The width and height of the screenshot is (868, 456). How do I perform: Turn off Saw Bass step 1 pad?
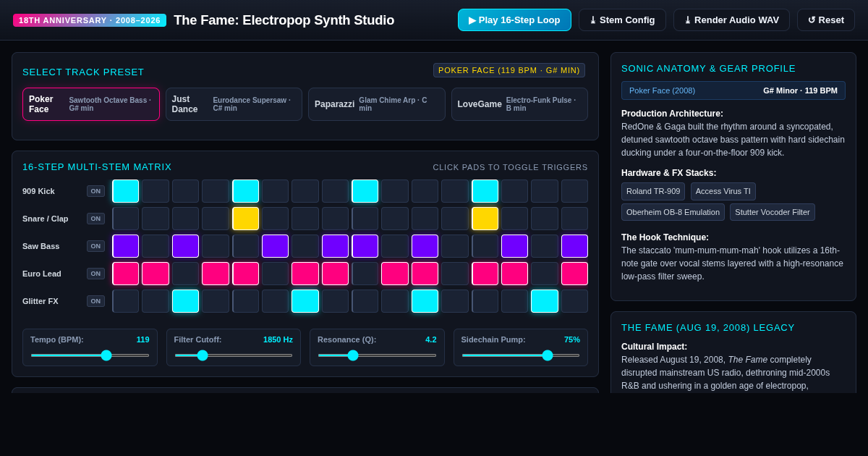126,246
